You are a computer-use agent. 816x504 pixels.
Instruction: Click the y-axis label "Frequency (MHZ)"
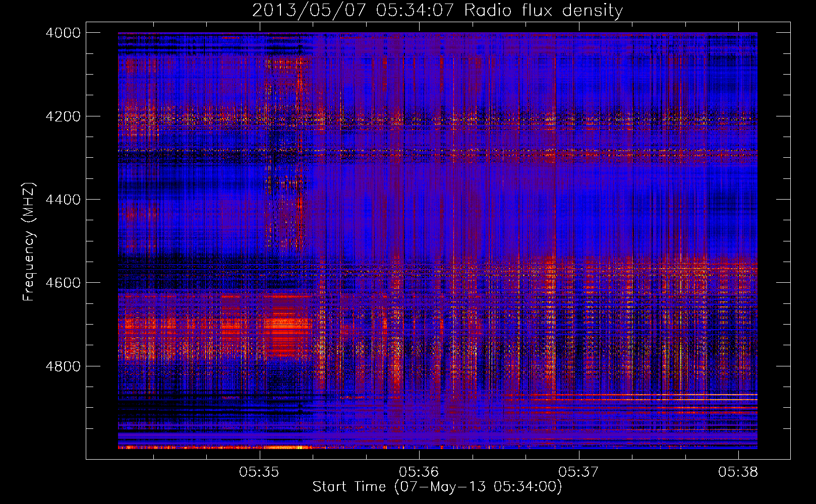pos(29,242)
